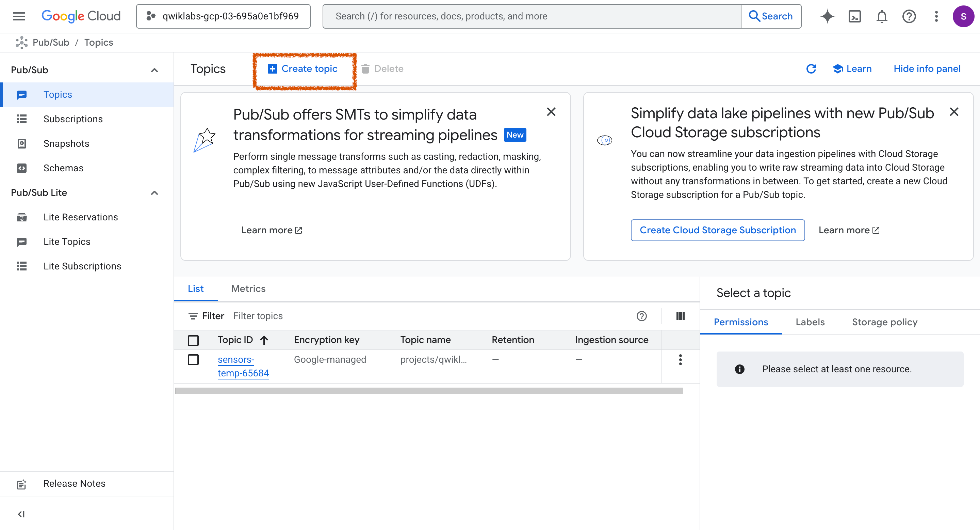This screenshot has width=980, height=530.
Task: Open the Labels tab
Action: [x=810, y=322]
